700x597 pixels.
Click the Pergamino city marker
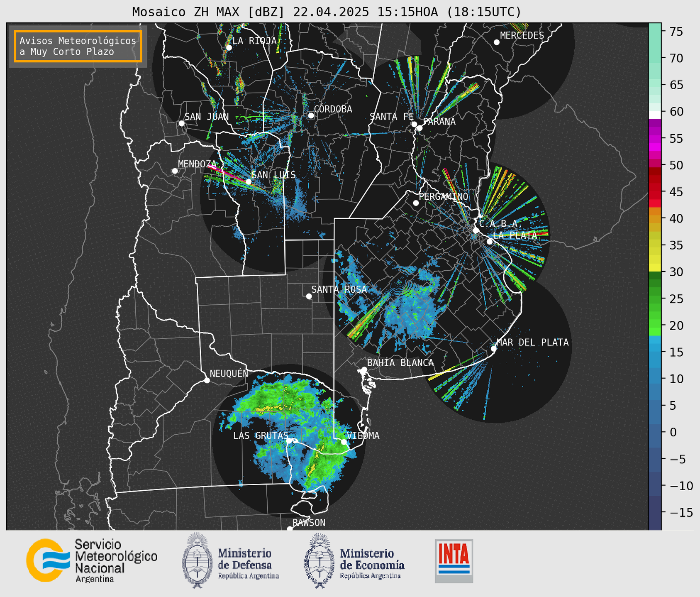click(x=416, y=203)
